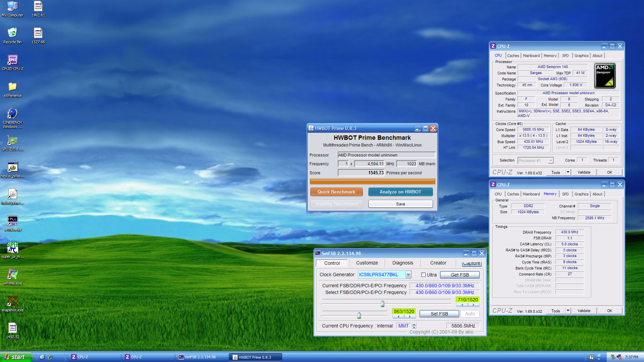
Task: Switch to Customize tab in SetFSB
Action: [x=367, y=263]
